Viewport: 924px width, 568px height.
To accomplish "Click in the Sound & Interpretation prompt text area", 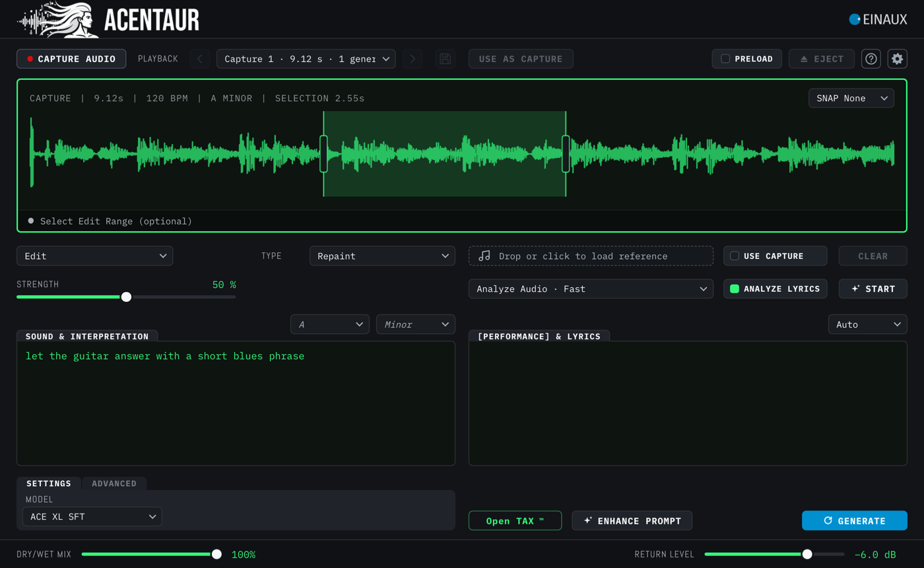I will point(236,404).
